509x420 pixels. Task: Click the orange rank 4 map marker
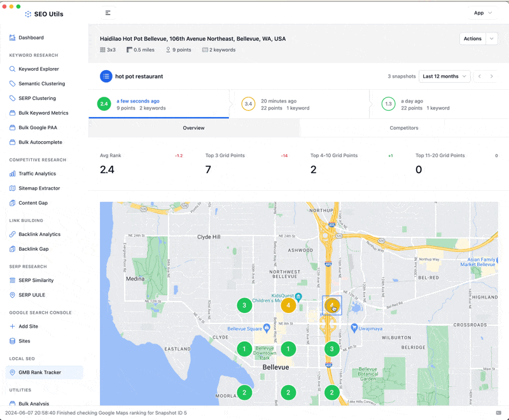288,305
